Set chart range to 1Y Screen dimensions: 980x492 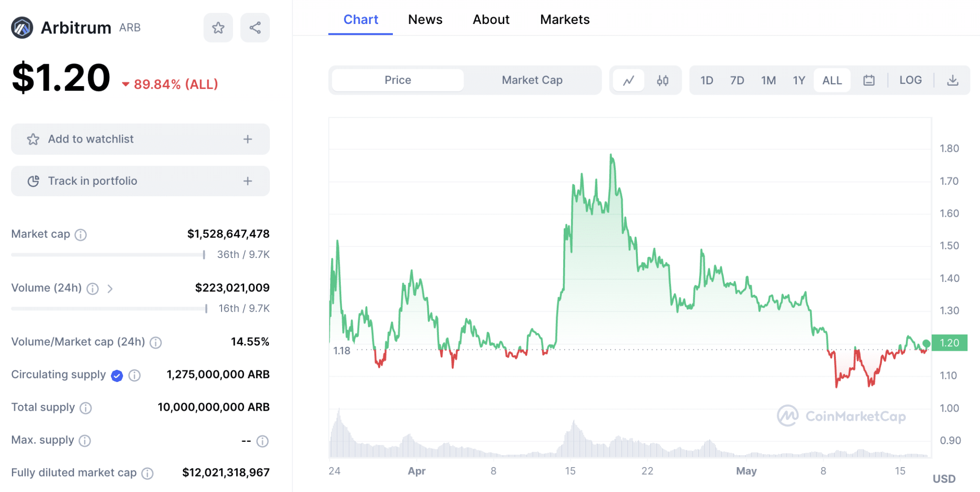799,80
